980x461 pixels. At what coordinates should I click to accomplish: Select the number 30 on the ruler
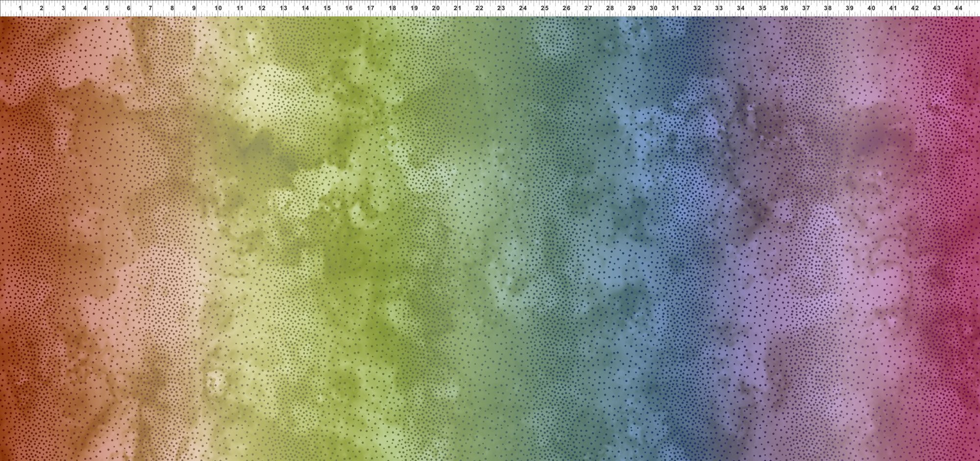tap(654, 8)
